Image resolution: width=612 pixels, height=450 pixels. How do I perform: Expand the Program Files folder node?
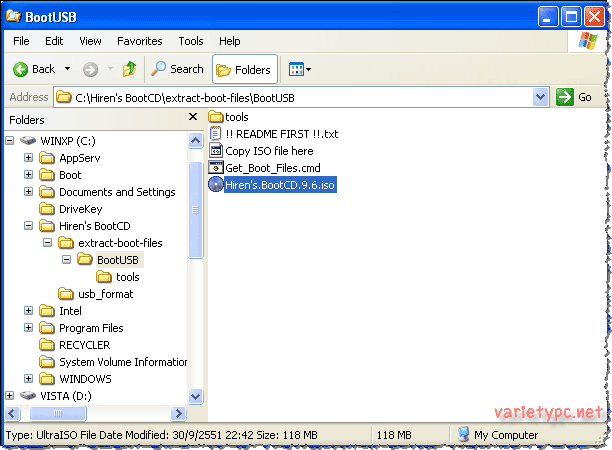click(x=28, y=327)
